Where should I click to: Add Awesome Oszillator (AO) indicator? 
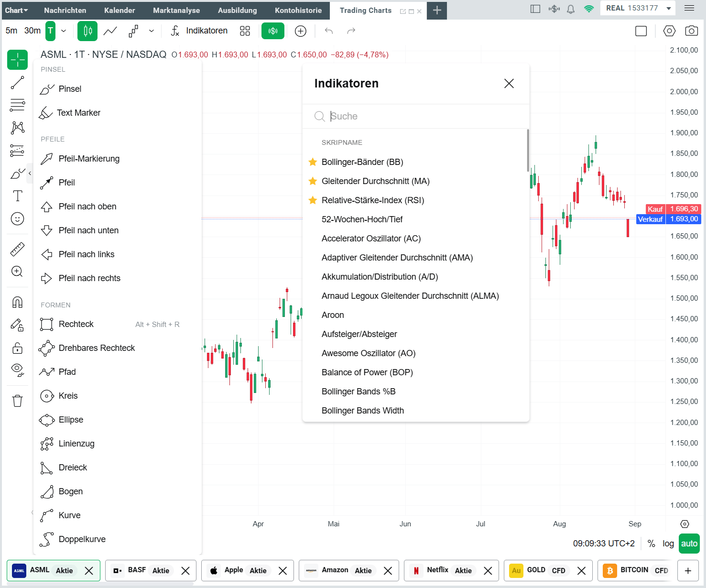pos(369,353)
